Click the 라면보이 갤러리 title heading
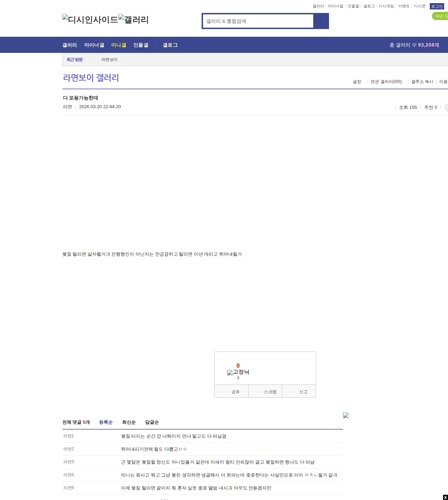The width and height of the screenshot is (448, 500). pyautogui.click(x=91, y=78)
